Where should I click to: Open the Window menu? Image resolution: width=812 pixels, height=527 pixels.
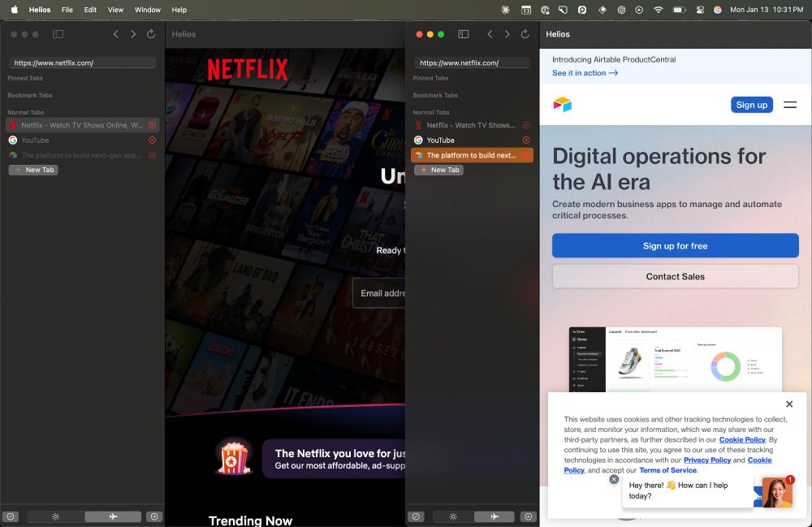tap(148, 10)
